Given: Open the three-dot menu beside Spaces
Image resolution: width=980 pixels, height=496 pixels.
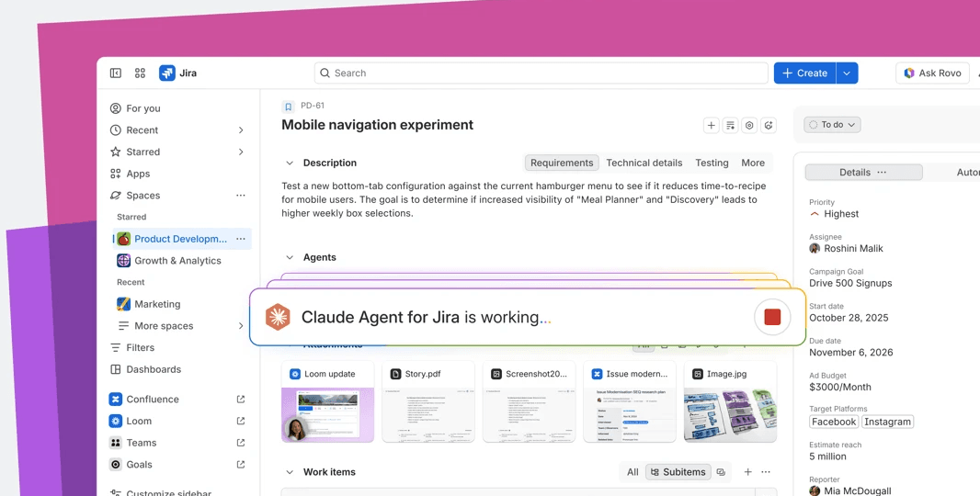Looking at the screenshot, I should [x=241, y=196].
